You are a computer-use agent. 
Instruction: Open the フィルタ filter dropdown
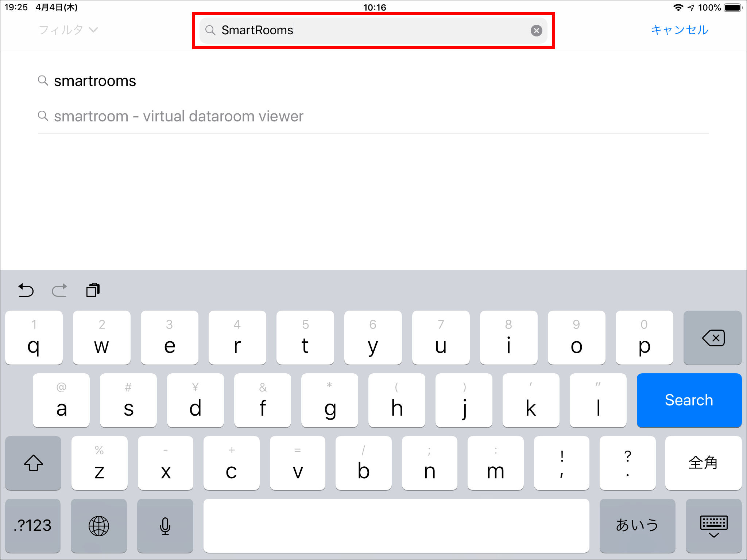coord(68,30)
